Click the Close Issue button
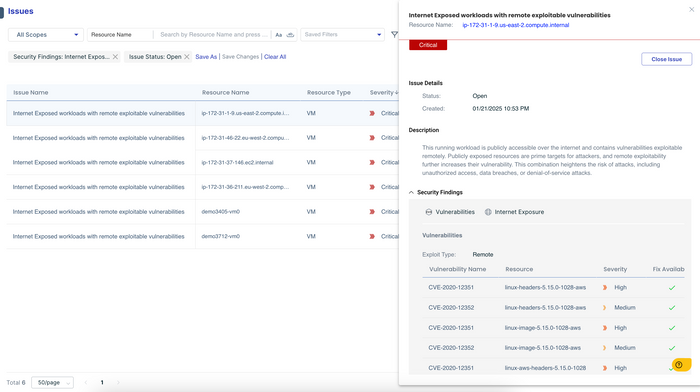 [x=667, y=59]
